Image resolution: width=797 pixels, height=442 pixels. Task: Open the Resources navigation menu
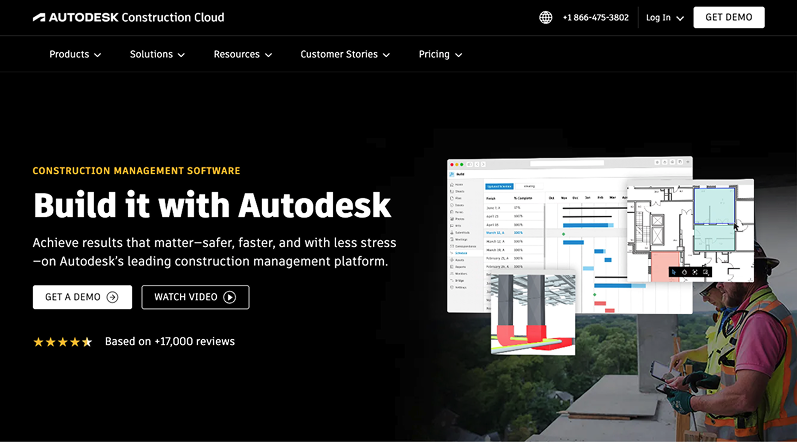click(x=243, y=54)
